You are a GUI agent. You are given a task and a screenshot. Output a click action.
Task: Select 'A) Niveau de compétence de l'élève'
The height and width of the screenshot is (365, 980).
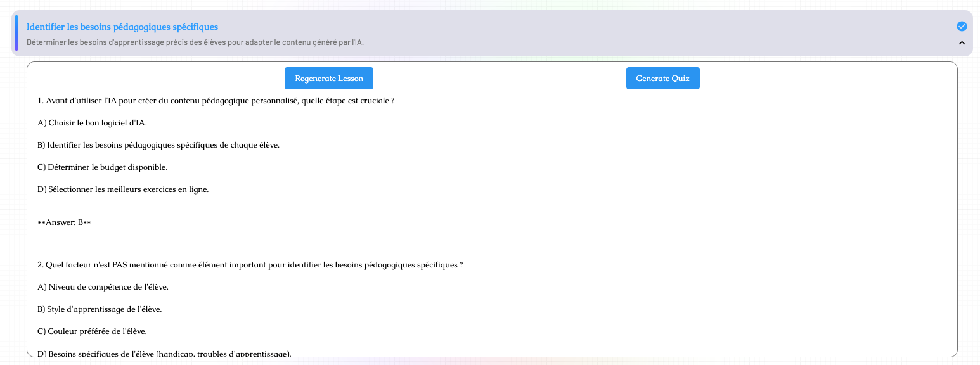click(103, 287)
